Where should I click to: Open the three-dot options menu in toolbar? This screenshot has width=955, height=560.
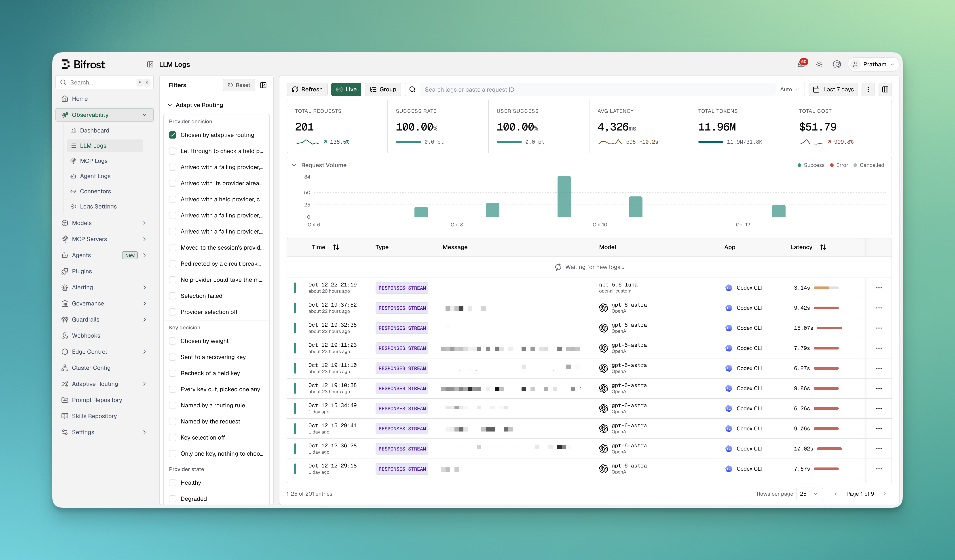(868, 89)
